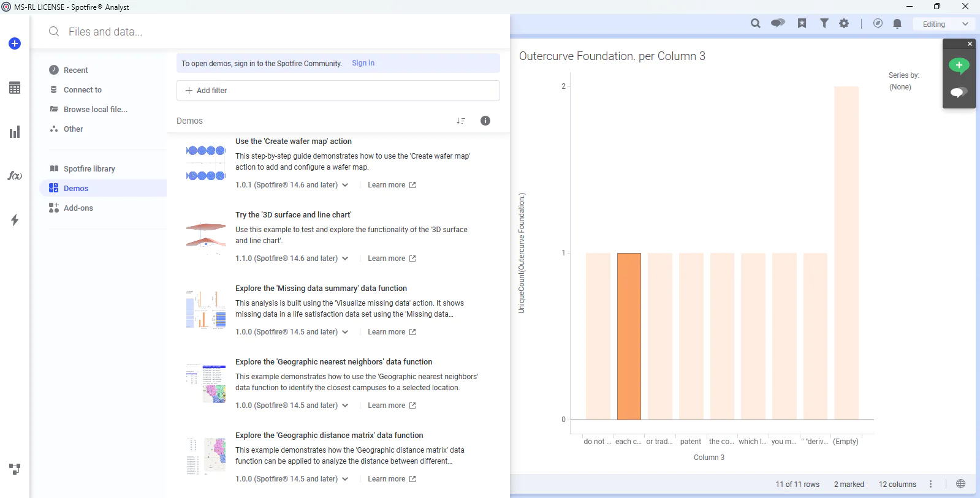Click the highlighted 'each c...' bar
Image resolution: width=980 pixels, height=498 pixels.
(629, 336)
